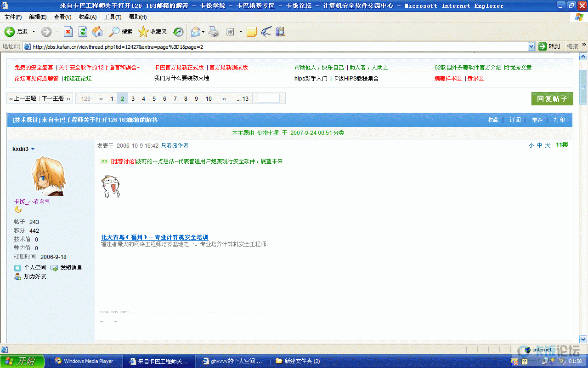
Task: Click 只看该作者 filter link
Action: coord(175,145)
